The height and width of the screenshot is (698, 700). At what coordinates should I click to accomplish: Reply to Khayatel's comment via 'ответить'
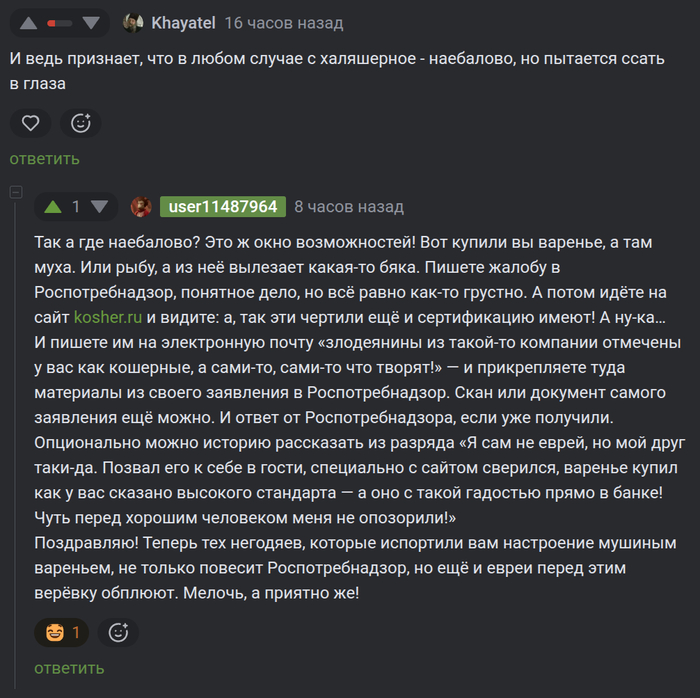pos(45,159)
